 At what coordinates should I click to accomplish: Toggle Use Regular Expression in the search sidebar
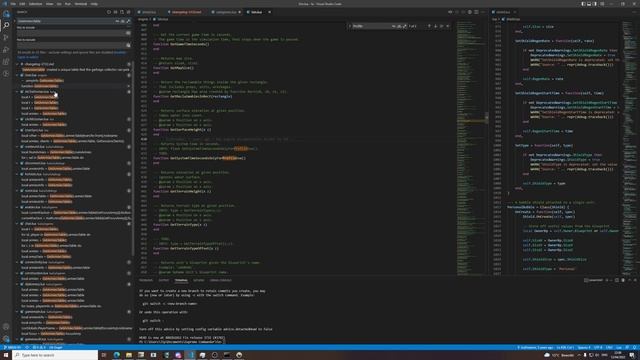128,21
